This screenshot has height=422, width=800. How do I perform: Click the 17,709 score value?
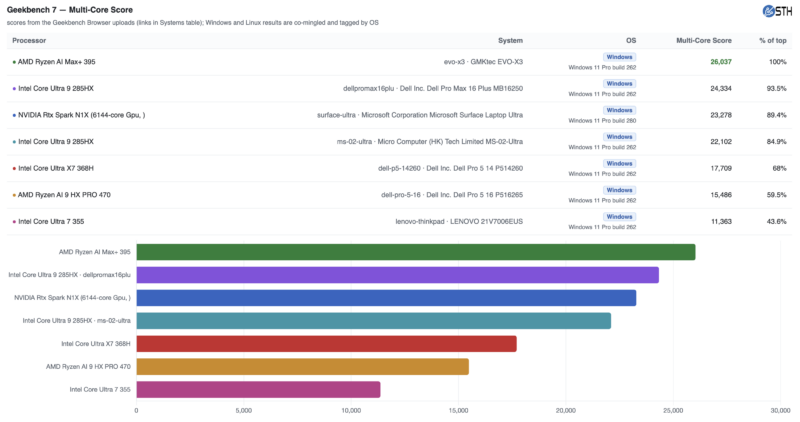[x=721, y=168]
